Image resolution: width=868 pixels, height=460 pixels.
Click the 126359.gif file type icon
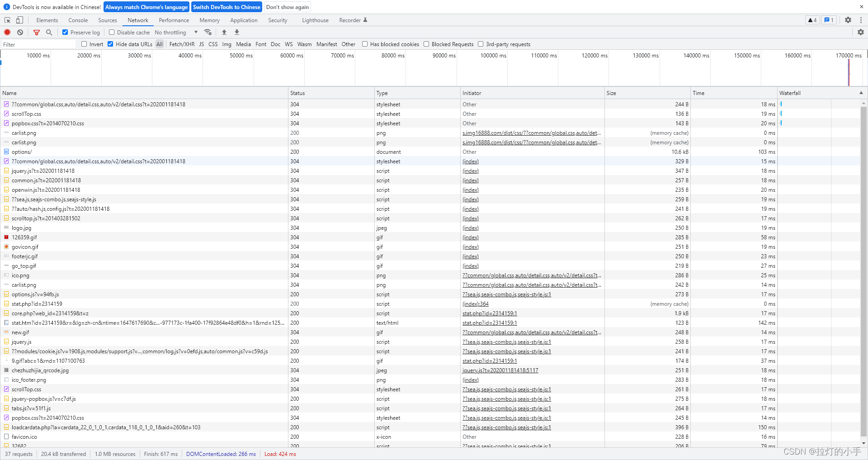(6, 237)
